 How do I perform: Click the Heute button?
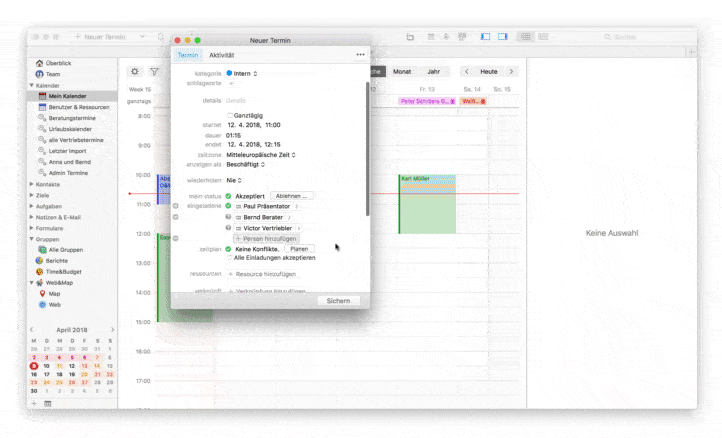pos(489,71)
